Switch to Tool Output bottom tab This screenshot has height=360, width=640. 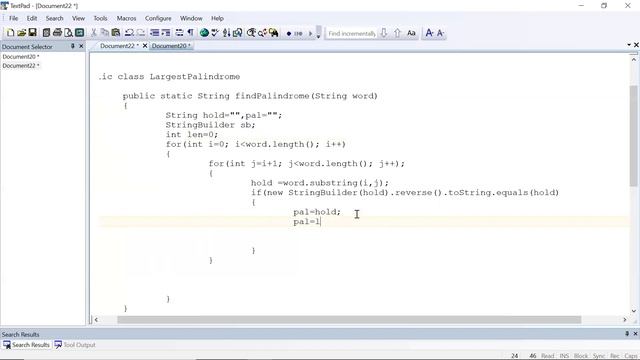click(75, 345)
